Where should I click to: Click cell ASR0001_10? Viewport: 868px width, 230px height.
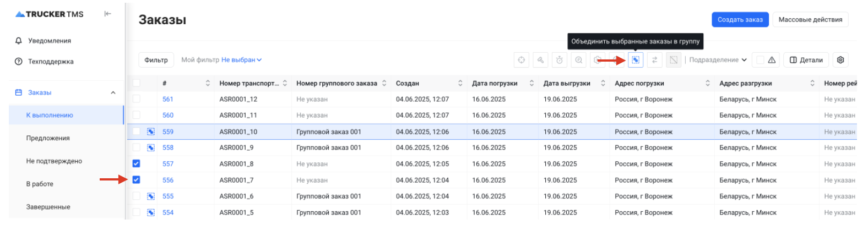coord(238,132)
